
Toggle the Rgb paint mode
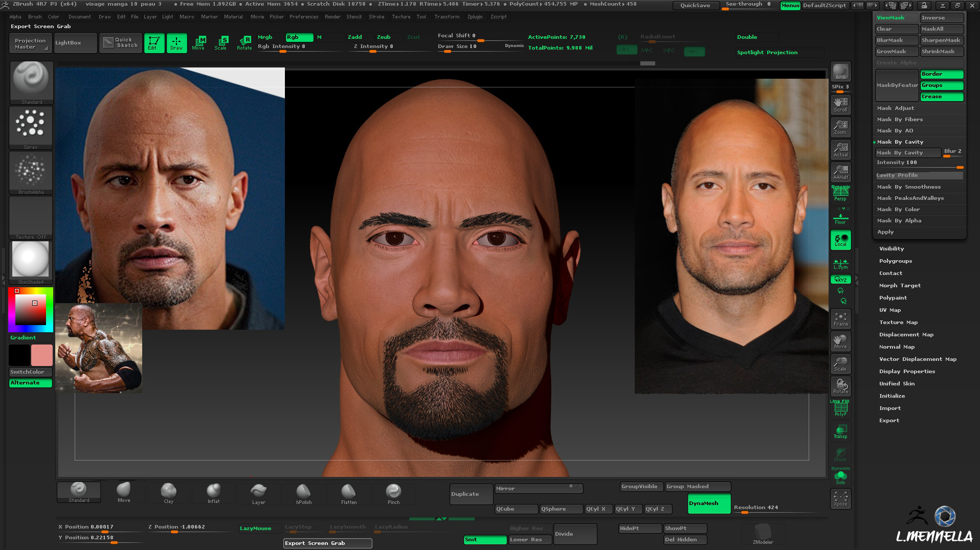coord(299,37)
